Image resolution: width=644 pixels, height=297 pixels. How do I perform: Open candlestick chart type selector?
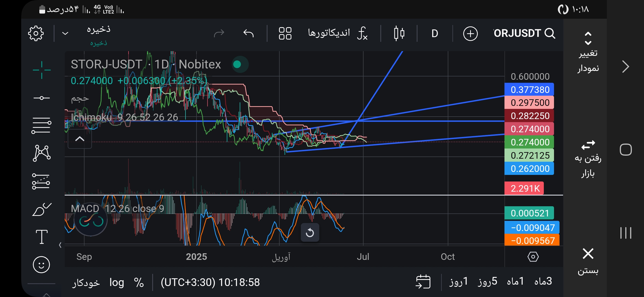point(399,34)
